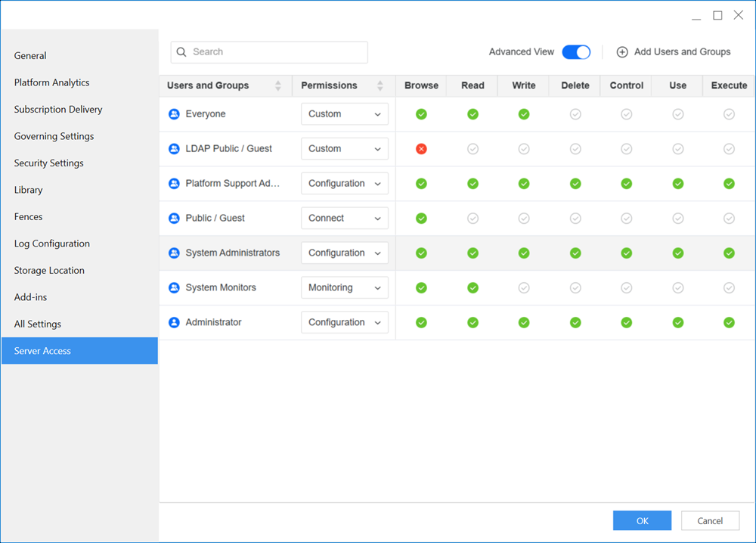Turn off the Advanced View switch
Screen dimensions: 756x543
click(576, 52)
